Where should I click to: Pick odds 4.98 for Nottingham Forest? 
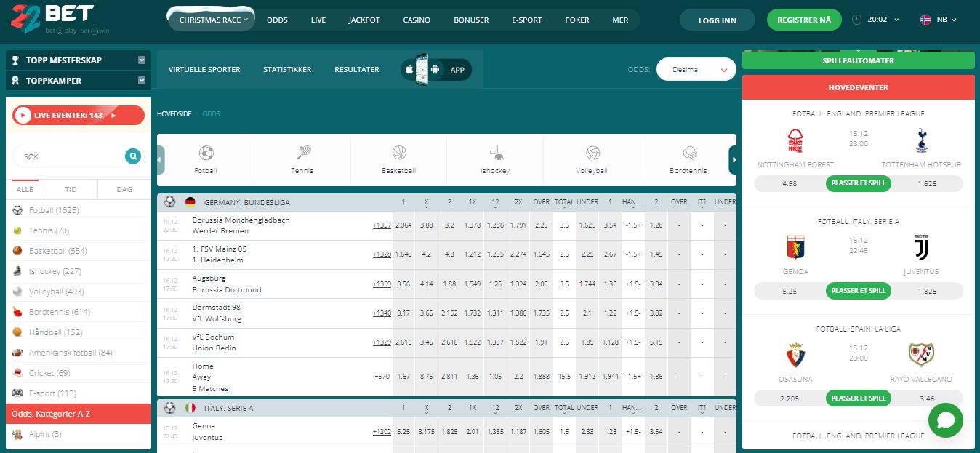point(790,183)
